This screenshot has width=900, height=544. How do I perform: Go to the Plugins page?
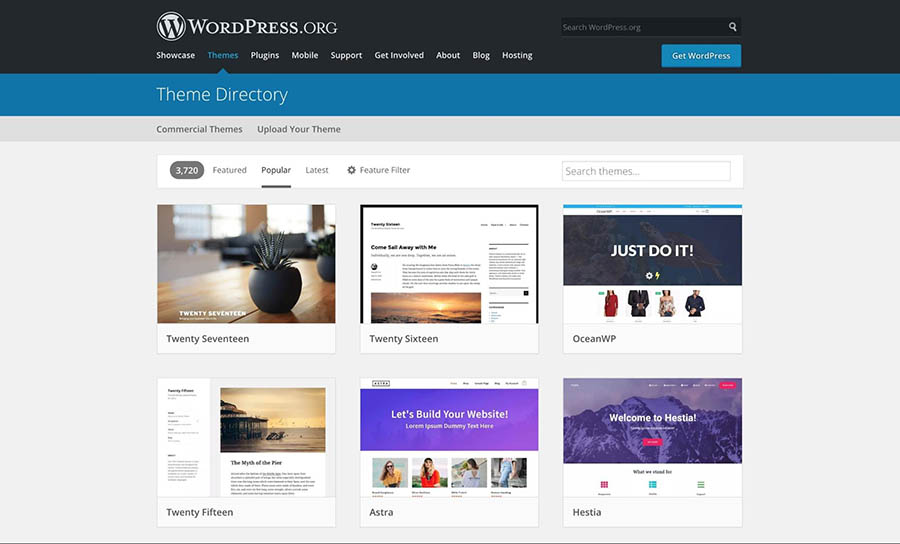click(x=265, y=55)
